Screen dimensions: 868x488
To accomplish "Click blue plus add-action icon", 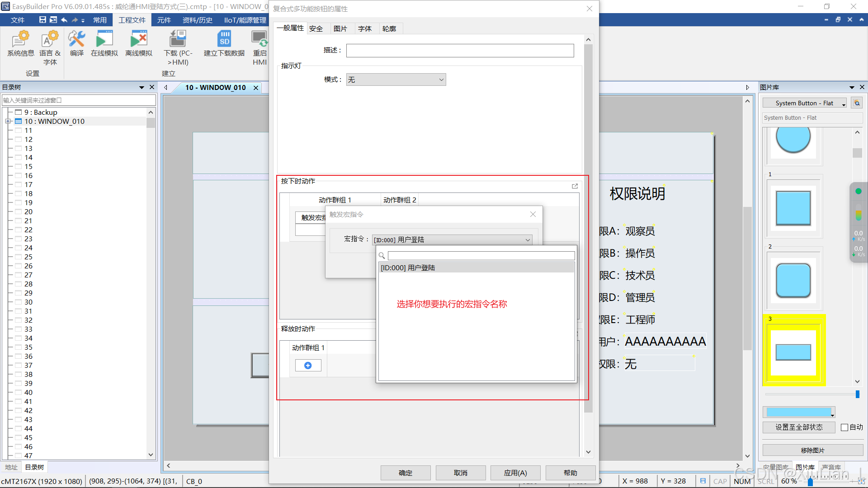I will tap(308, 366).
